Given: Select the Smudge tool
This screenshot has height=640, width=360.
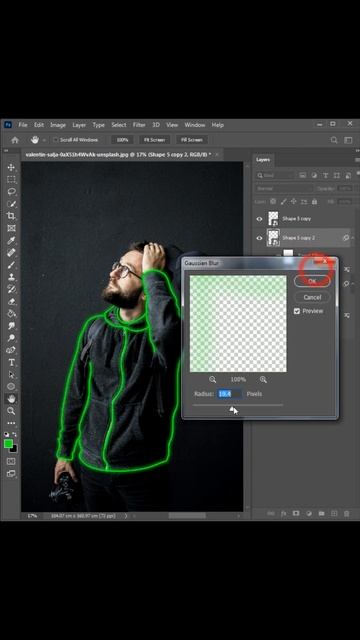Looking at the screenshot, I should (11, 326).
